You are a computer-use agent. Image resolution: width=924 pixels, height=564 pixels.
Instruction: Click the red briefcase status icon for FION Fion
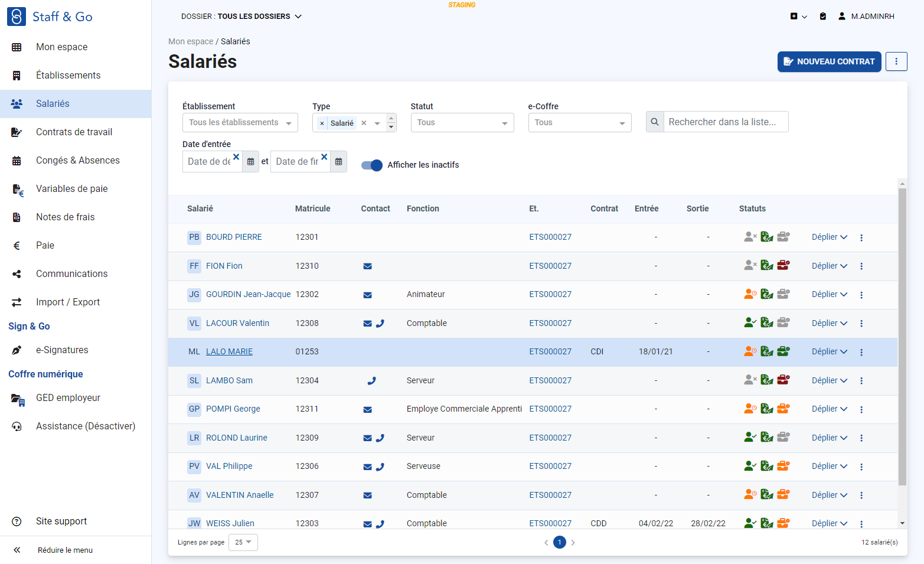[x=783, y=265]
